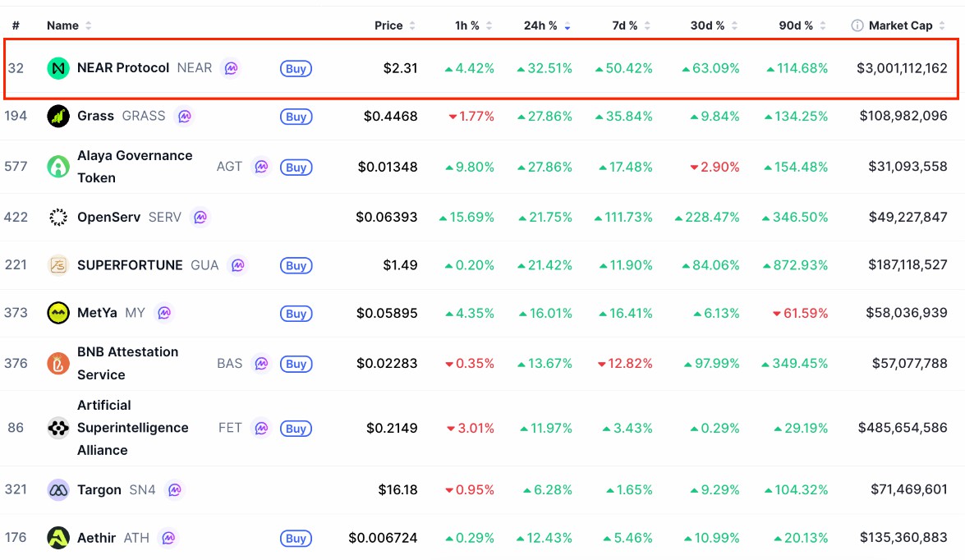Screen dimensions: 965x560
Task: Sort the table by Price column
Action: [394, 25]
